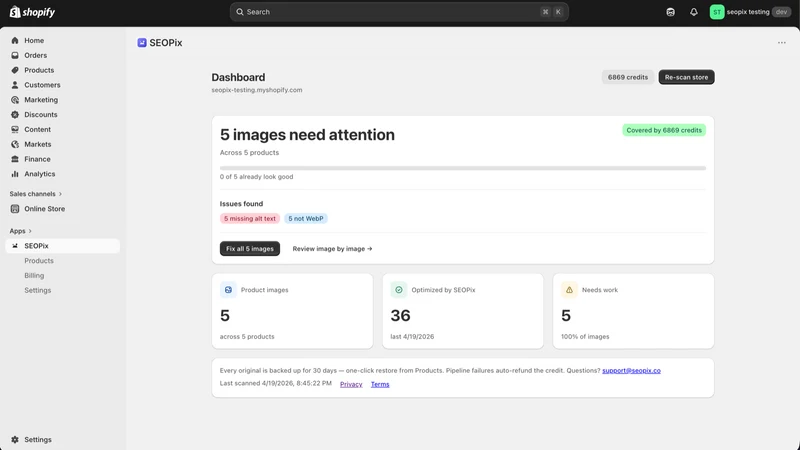Click the Content icon in sidebar
The width and height of the screenshot is (800, 450).
click(15, 129)
